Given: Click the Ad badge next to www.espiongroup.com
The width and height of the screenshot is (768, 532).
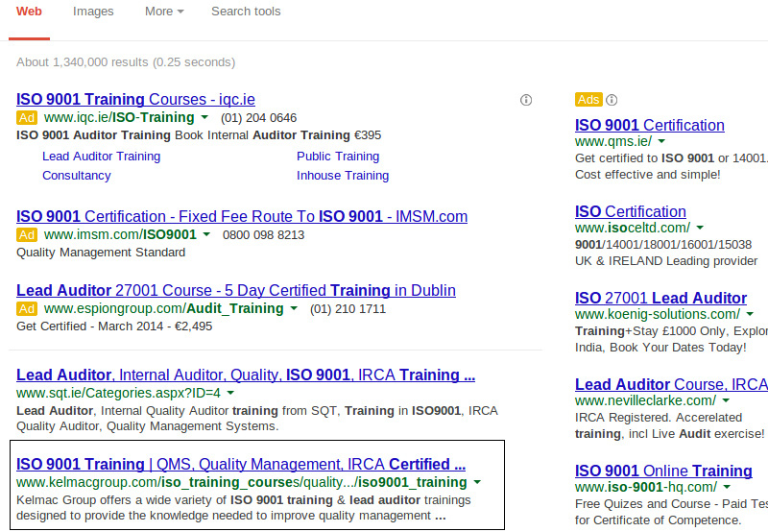Looking at the screenshot, I should pos(27,308).
